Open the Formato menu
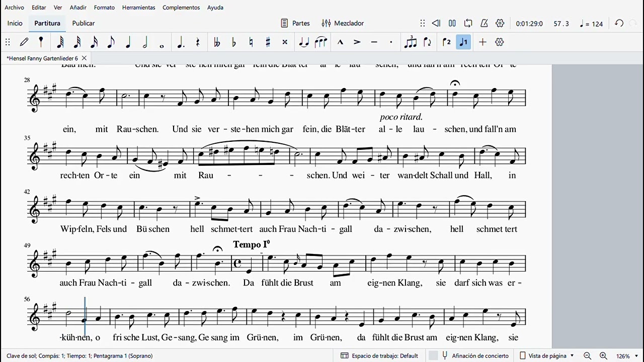Image resolution: width=644 pixels, height=362 pixels. pos(104,8)
